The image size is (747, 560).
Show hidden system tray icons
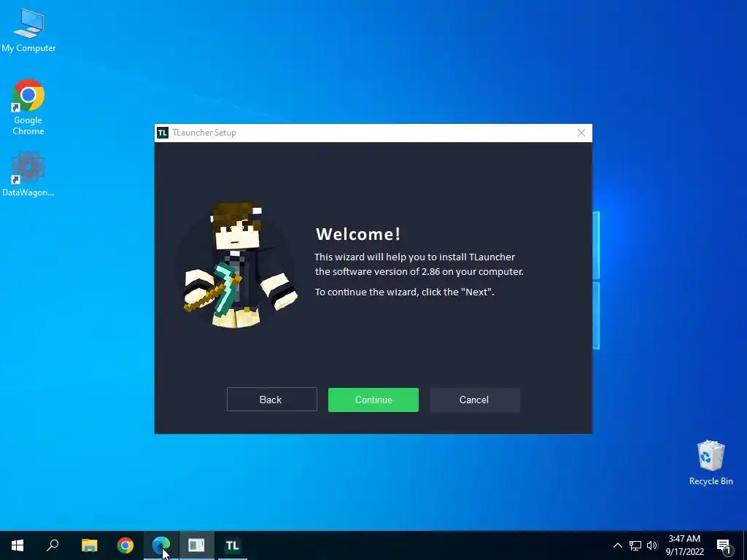coord(617,545)
